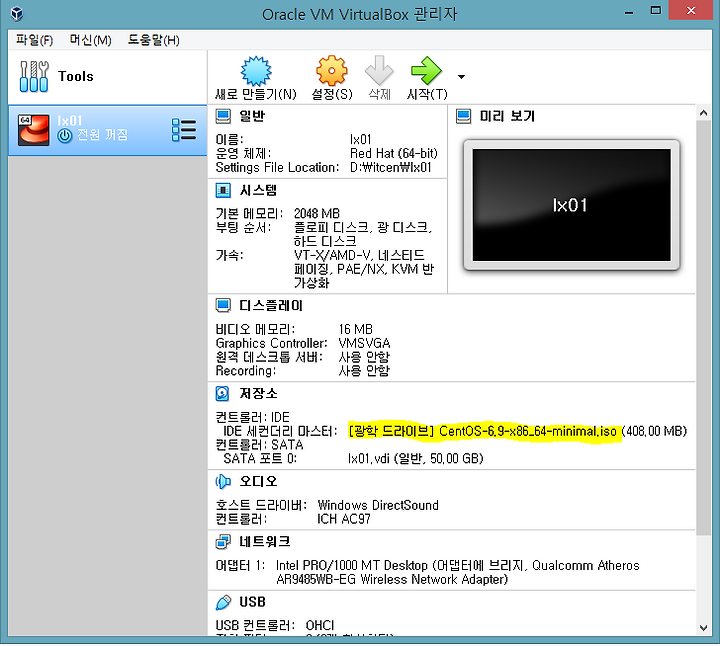Click the 'OHCI' USB controller value
The image size is (720, 646).
[x=320, y=625]
